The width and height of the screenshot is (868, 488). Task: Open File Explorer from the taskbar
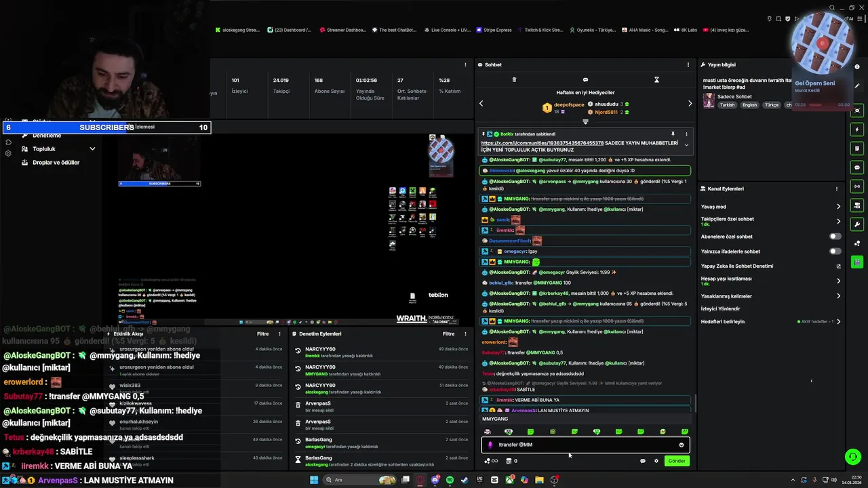coord(539,480)
